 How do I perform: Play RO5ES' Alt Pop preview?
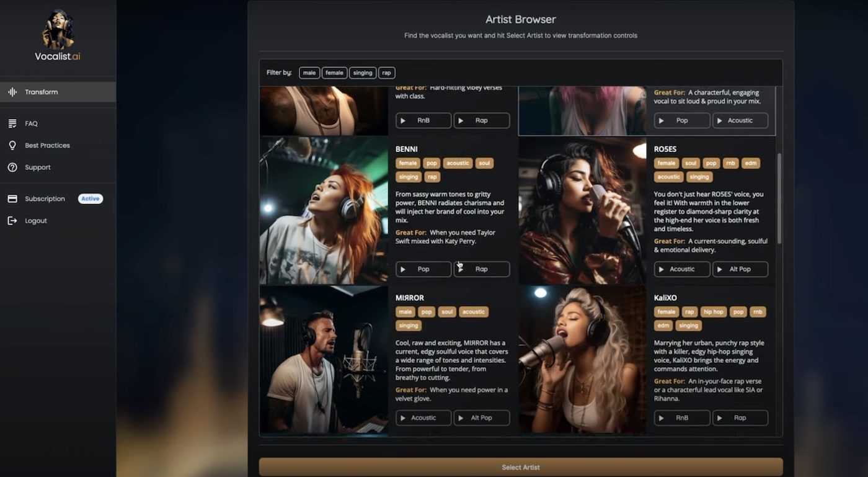pyautogui.click(x=740, y=269)
